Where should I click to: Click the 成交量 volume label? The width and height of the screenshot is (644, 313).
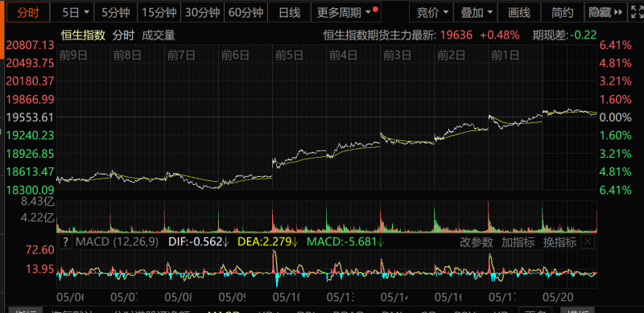(159, 35)
